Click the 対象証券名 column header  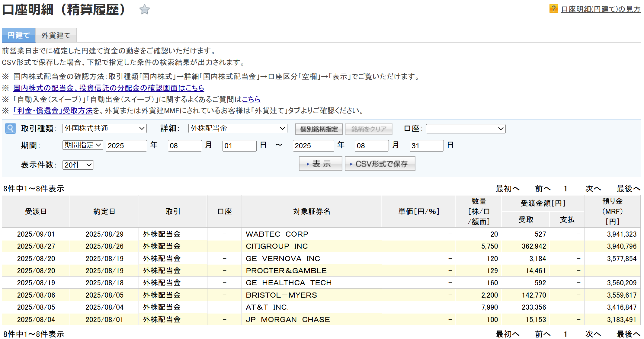pos(312,211)
